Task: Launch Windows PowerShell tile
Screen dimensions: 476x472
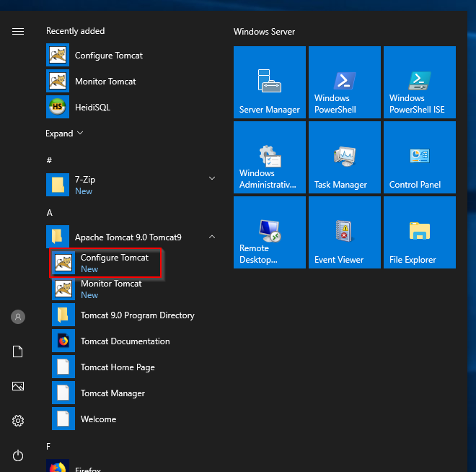Action: pos(345,82)
